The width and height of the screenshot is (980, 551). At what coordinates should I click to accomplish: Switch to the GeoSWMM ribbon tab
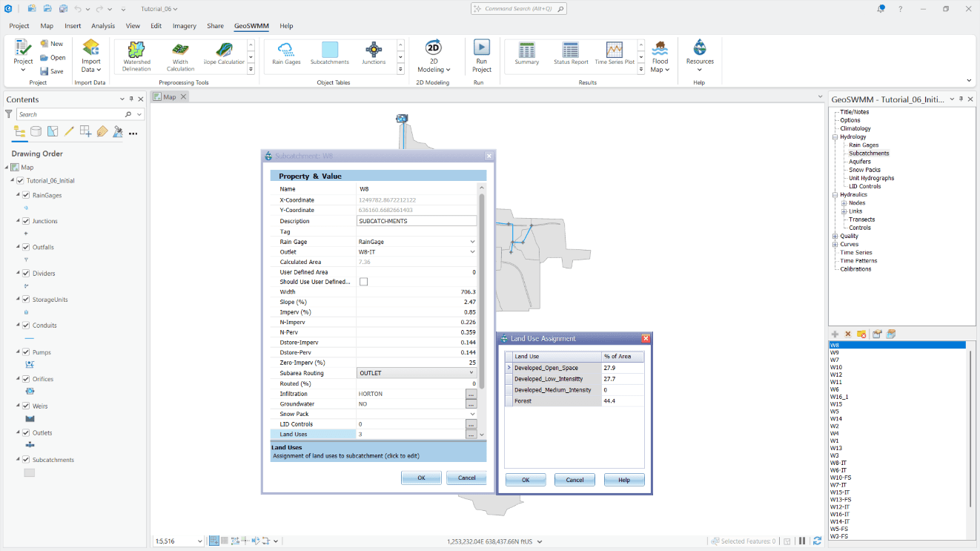pos(251,25)
